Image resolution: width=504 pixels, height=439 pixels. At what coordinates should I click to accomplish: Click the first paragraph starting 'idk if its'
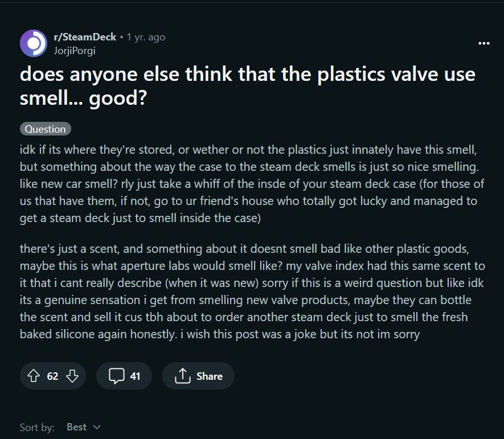[x=252, y=184]
